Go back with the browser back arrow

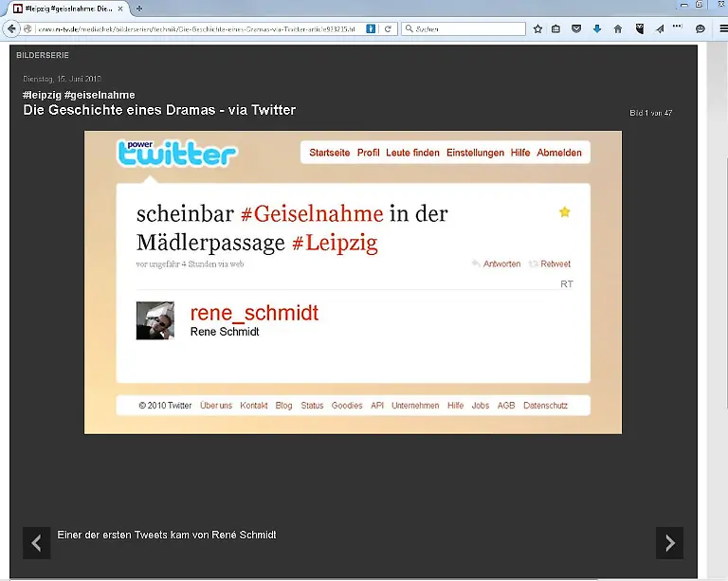(11, 28)
